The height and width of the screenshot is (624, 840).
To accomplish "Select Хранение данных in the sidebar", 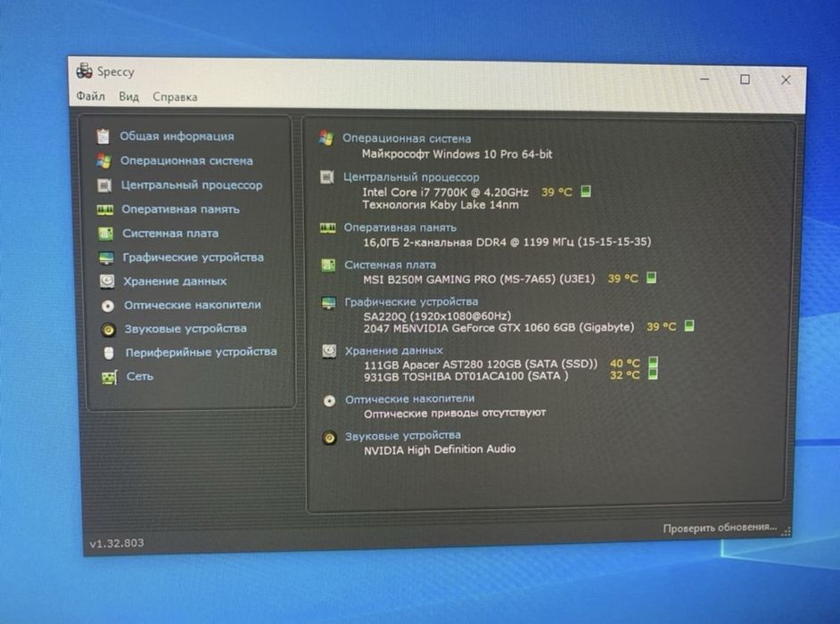I will click(175, 281).
